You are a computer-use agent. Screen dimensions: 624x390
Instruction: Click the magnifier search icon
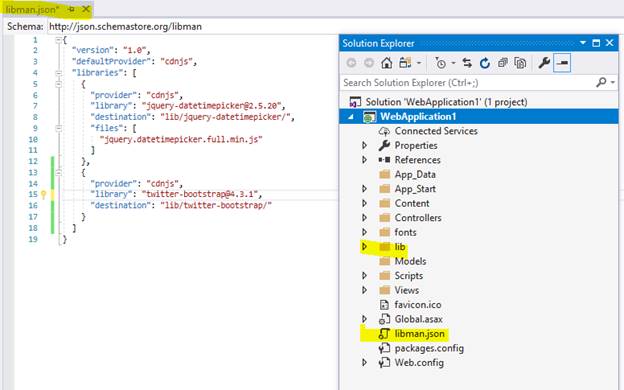601,82
